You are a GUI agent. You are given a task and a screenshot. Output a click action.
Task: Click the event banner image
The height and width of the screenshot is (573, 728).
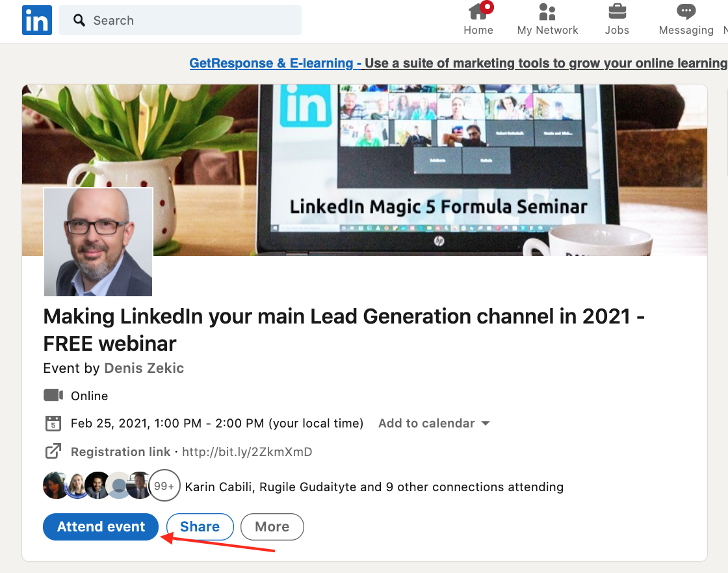pos(365,170)
